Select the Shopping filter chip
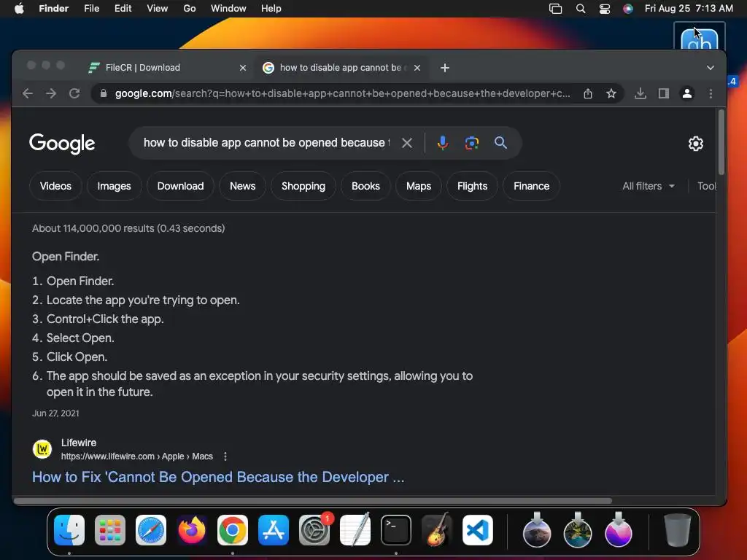Viewport: 747px width, 560px height. coord(303,186)
